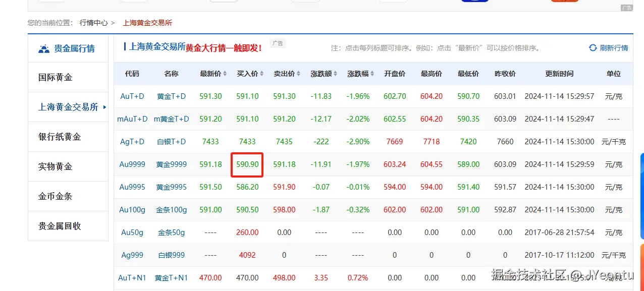Open the AgT+D code link
This screenshot has height=291, width=644.
(x=132, y=142)
